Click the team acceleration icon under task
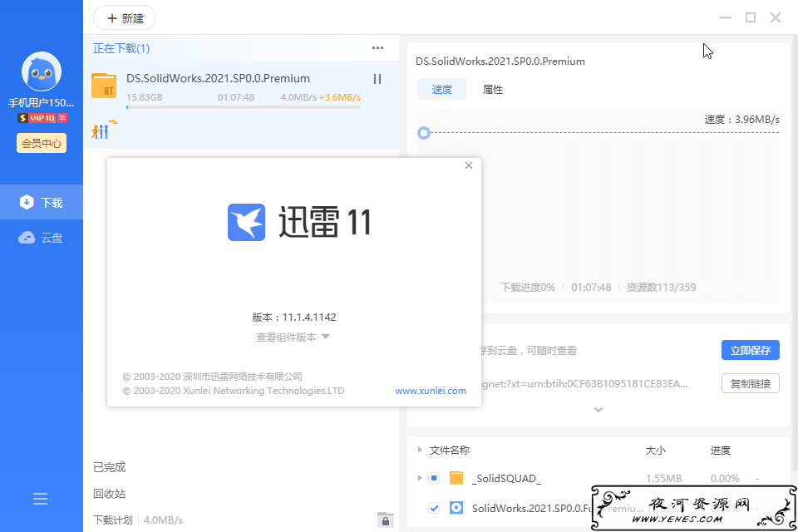Screen dimensions: 798x532 click(104, 130)
